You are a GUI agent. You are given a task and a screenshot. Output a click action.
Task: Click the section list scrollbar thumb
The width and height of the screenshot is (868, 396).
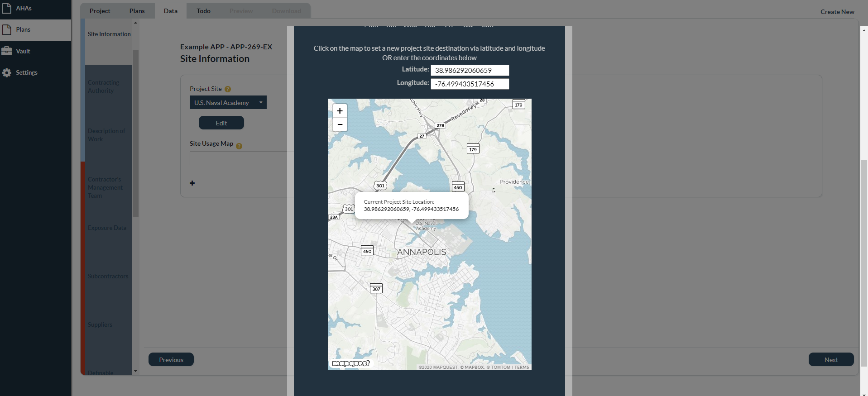(x=135, y=134)
